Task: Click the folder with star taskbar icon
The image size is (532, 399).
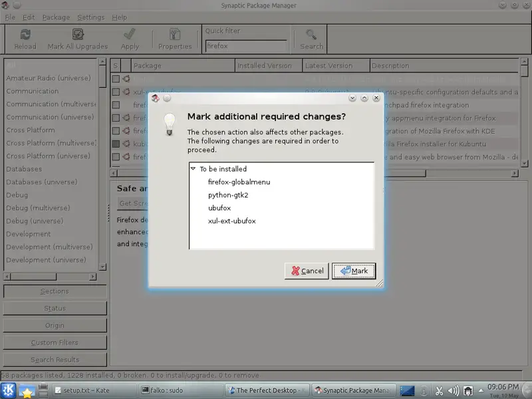Action: point(27,391)
